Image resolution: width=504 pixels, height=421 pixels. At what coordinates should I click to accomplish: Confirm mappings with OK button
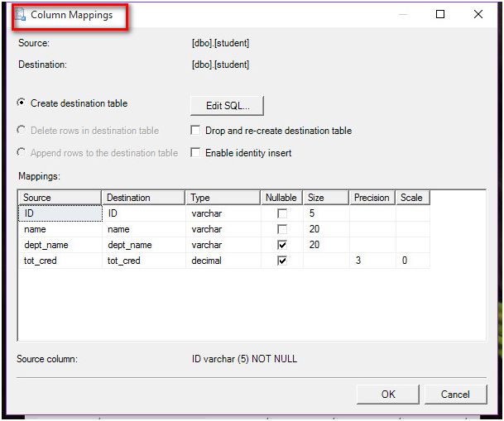coord(388,394)
